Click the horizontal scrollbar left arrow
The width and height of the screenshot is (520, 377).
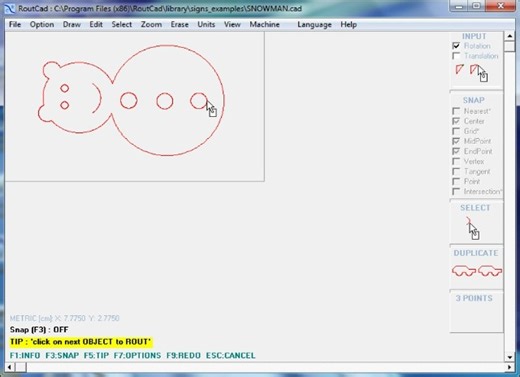pyautogui.click(x=10, y=367)
